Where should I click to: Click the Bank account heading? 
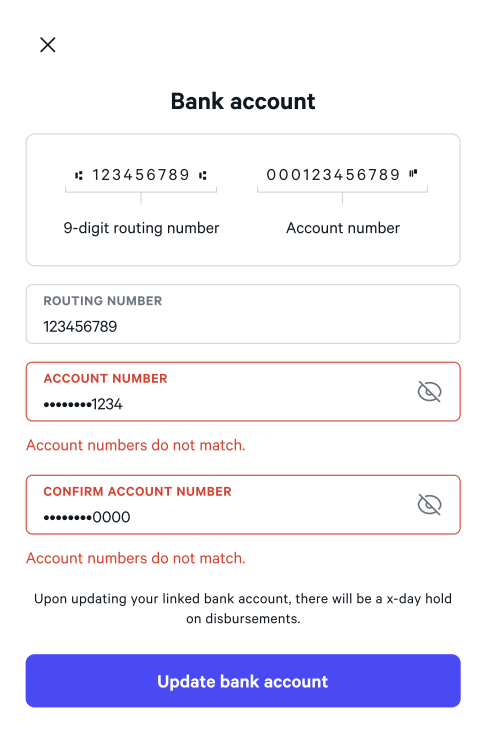coord(243,101)
